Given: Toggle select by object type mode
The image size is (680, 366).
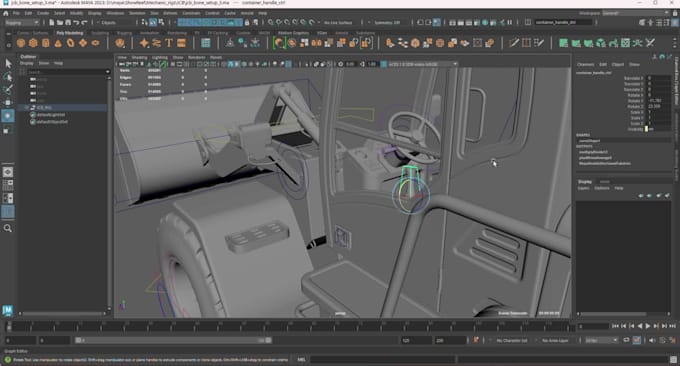Looking at the screenshot, I should 153,23.
